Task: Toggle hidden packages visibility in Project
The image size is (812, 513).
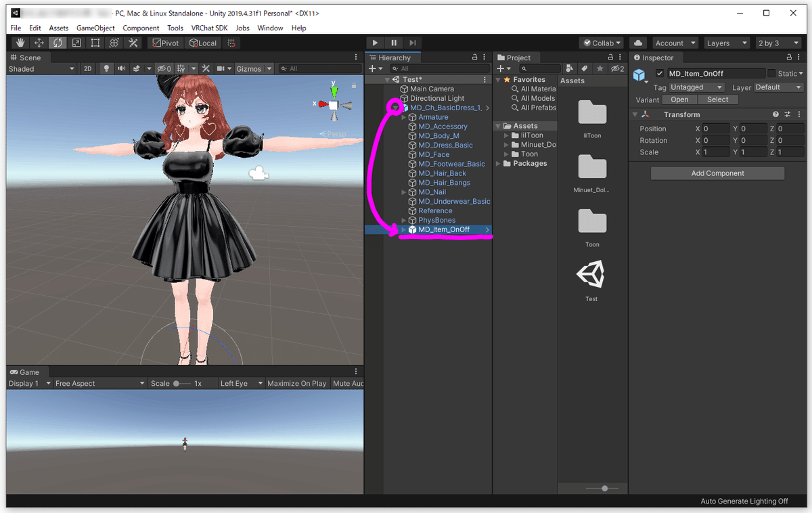Action: tap(617, 68)
